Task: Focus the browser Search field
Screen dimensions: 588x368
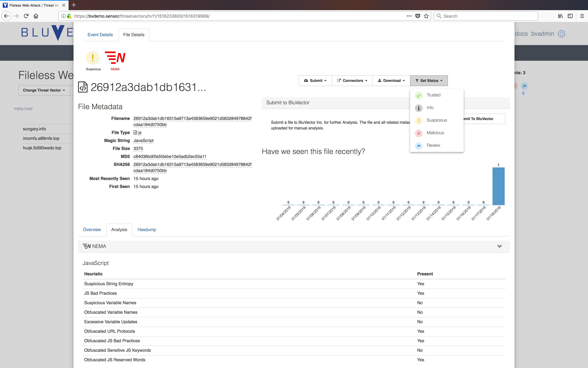Action: pyautogui.click(x=486, y=16)
